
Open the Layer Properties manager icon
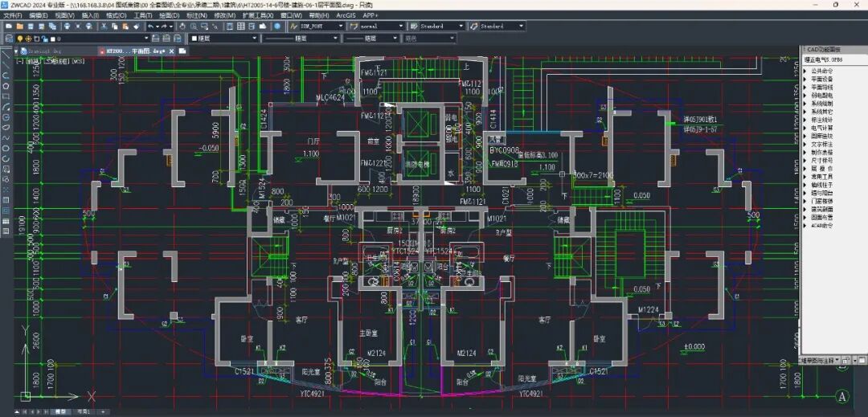8,38
